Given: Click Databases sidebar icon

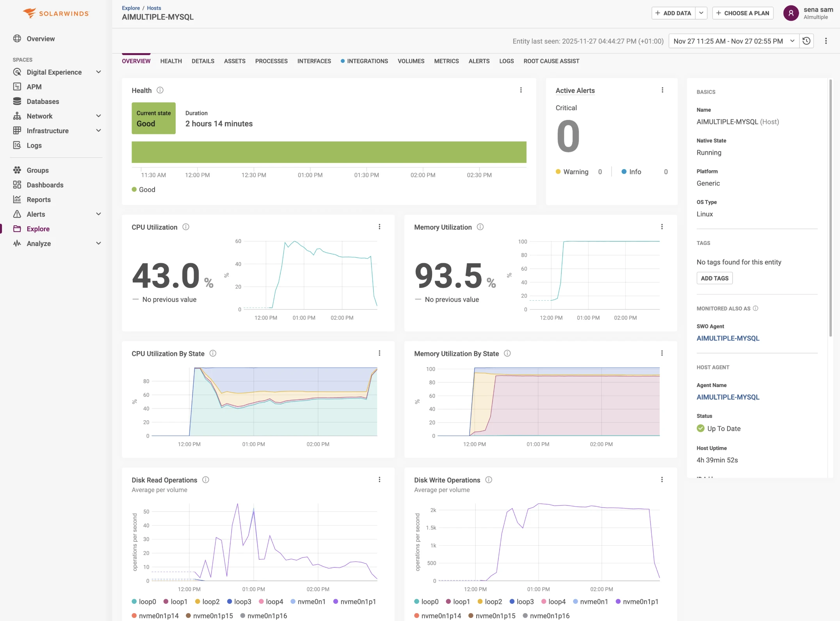Looking at the screenshot, I should pos(17,101).
